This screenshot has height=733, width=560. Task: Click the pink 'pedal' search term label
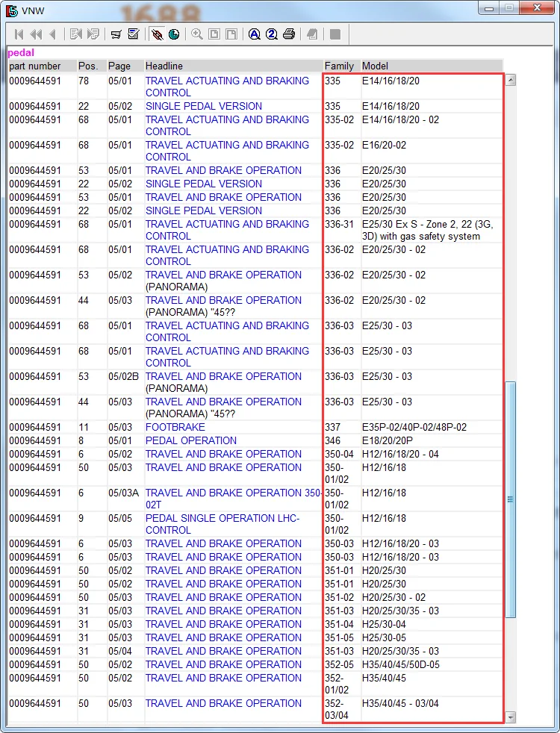click(21, 53)
